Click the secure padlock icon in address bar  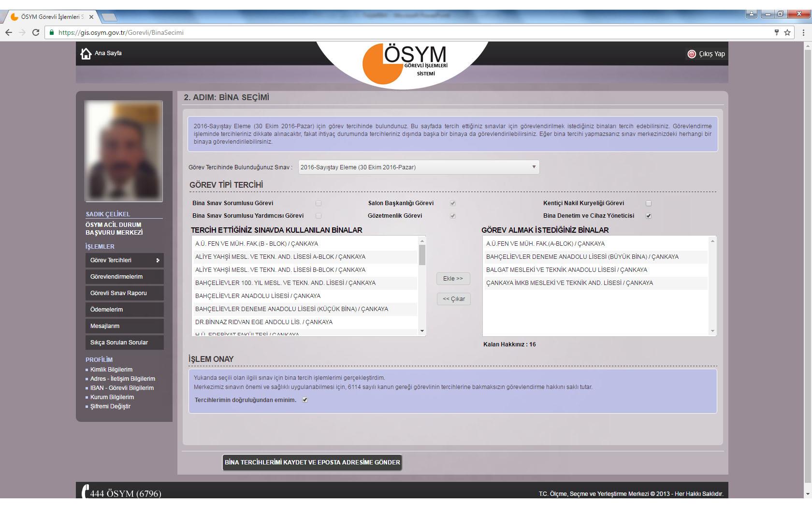tap(52, 32)
